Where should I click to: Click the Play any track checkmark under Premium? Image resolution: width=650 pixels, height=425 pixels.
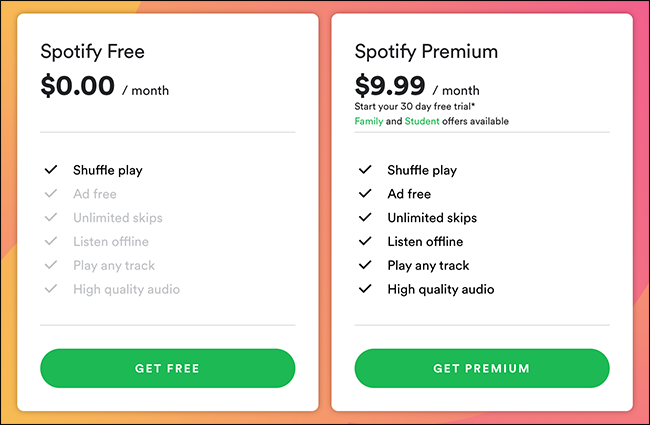365,266
